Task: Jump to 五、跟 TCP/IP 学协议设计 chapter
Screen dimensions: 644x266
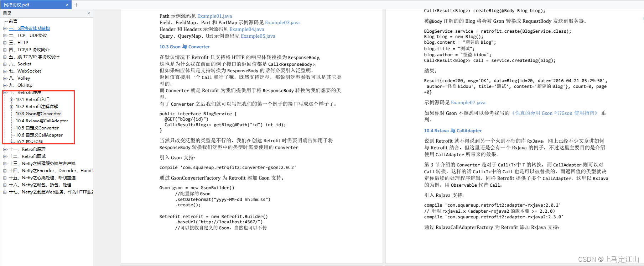Action: [x=34, y=57]
